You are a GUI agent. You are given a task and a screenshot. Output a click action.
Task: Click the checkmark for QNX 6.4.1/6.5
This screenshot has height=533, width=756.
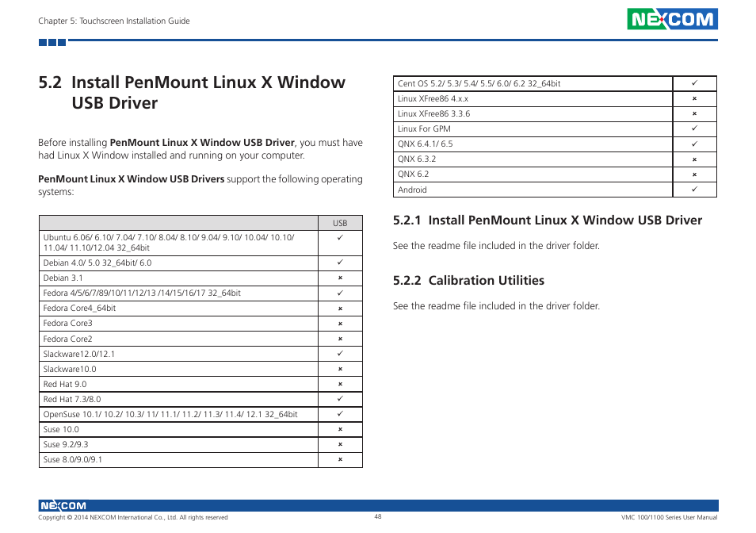(x=695, y=144)
